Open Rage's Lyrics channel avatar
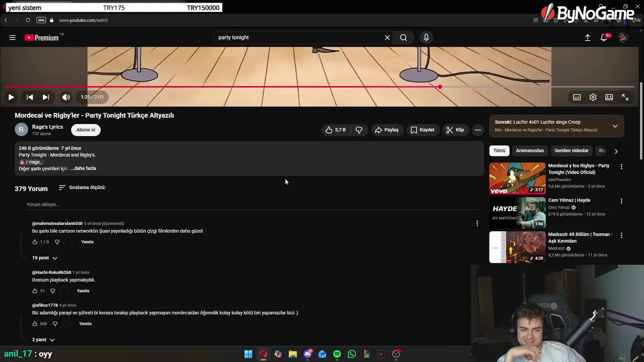This screenshot has height=362, width=644. tap(21, 130)
